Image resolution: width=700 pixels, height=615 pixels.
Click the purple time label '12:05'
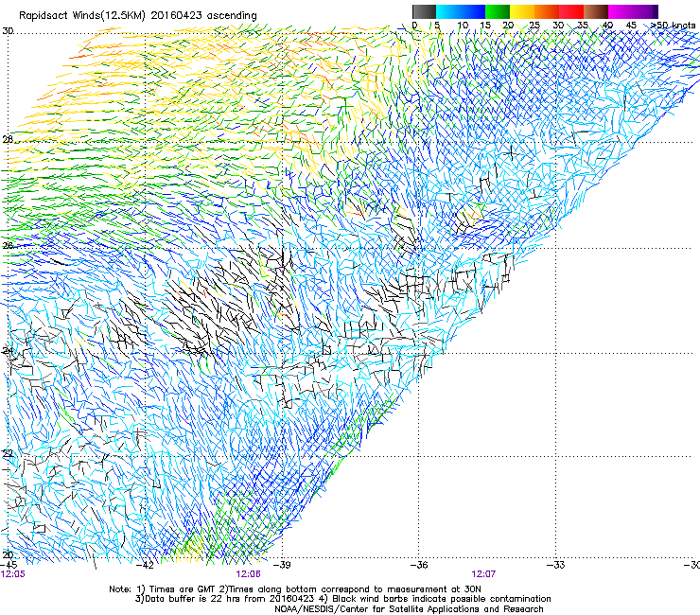(13, 574)
